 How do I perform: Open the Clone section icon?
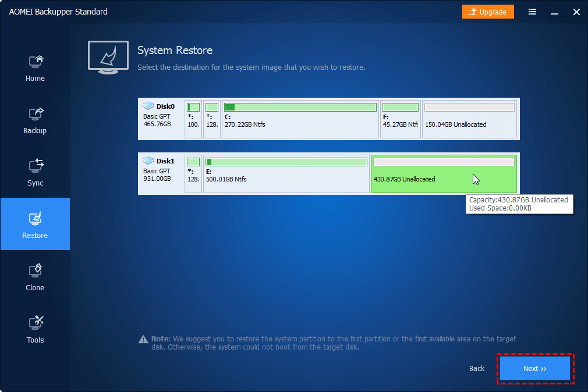(x=36, y=270)
